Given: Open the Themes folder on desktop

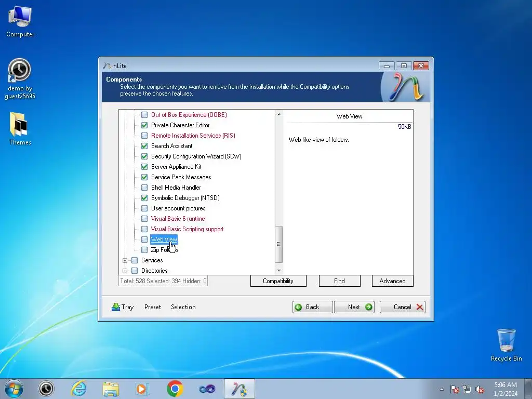Looking at the screenshot, I should [20, 129].
